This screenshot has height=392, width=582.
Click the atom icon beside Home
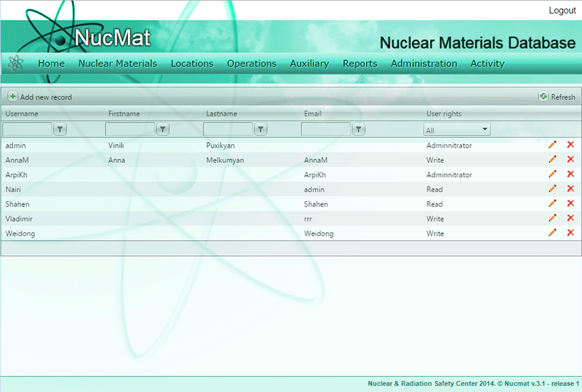pyautogui.click(x=15, y=63)
